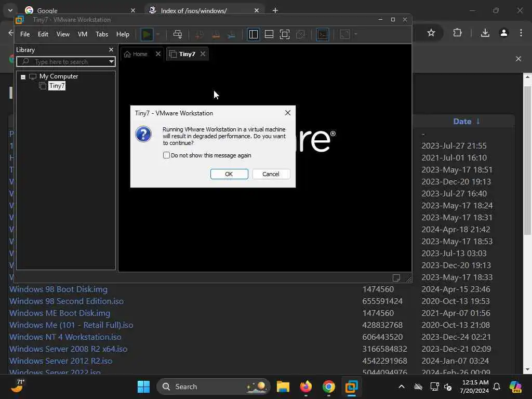Close the Home tab

click(x=158, y=54)
